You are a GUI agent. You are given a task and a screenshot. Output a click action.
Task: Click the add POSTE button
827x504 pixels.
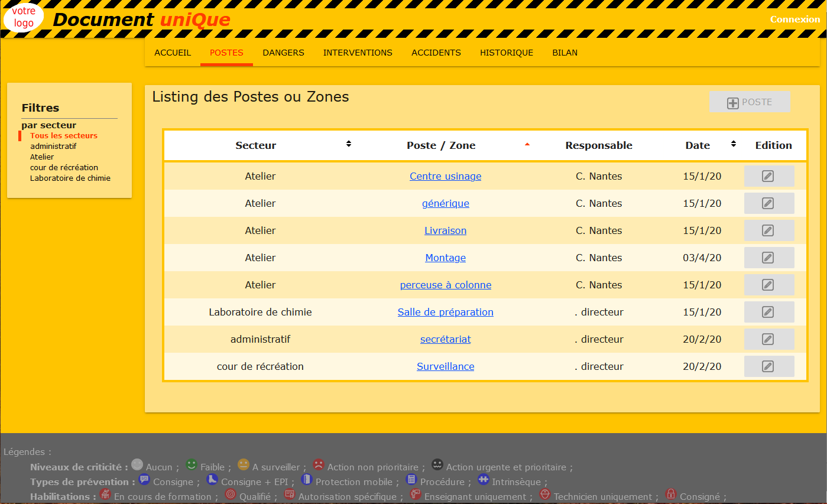(x=750, y=102)
